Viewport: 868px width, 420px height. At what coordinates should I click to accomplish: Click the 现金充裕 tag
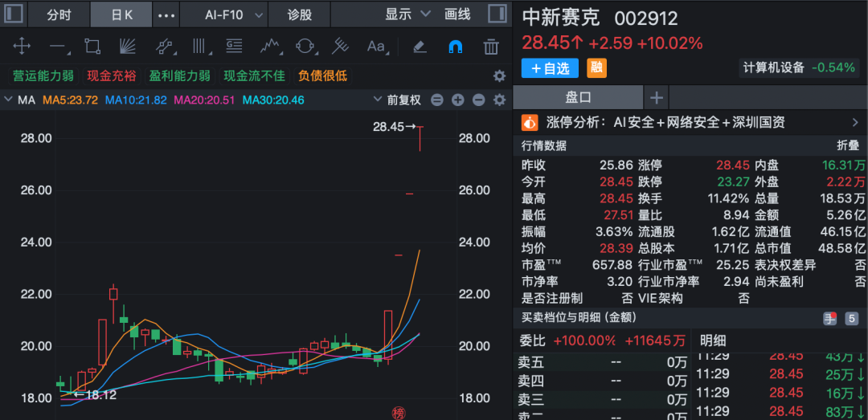pos(111,75)
